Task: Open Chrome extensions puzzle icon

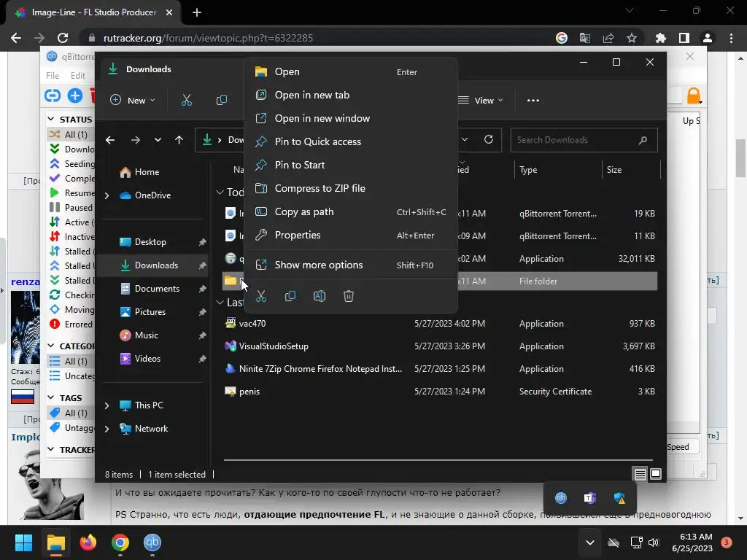Action: tap(661, 38)
